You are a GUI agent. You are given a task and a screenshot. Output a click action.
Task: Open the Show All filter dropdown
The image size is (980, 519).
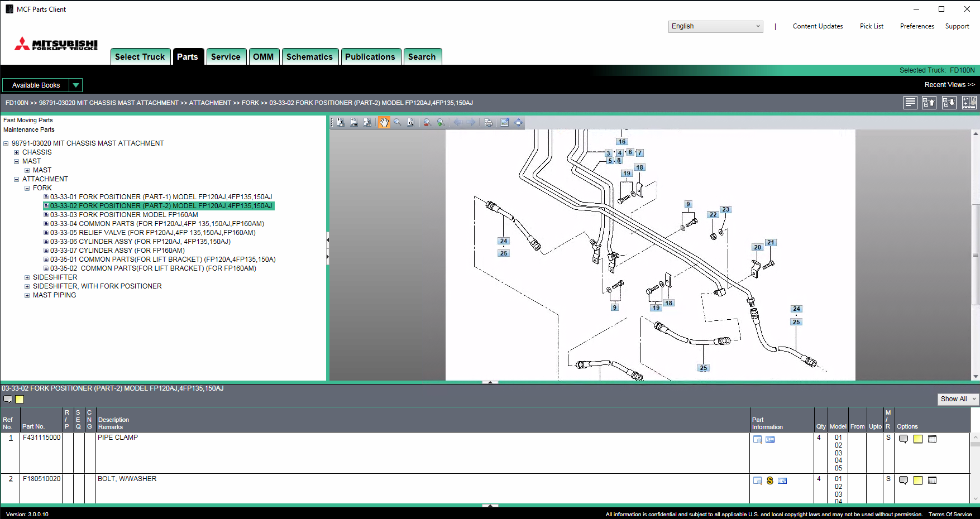[958, 399]
